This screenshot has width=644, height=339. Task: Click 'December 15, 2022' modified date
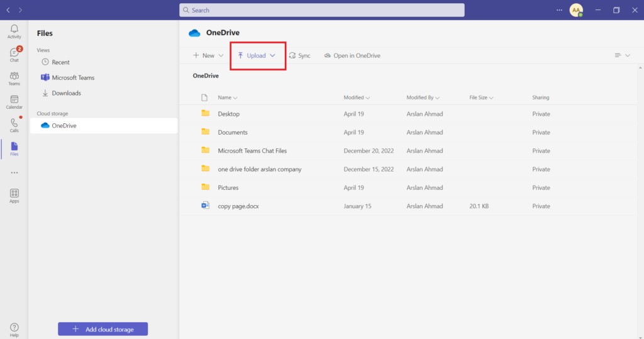pos(369,169)
